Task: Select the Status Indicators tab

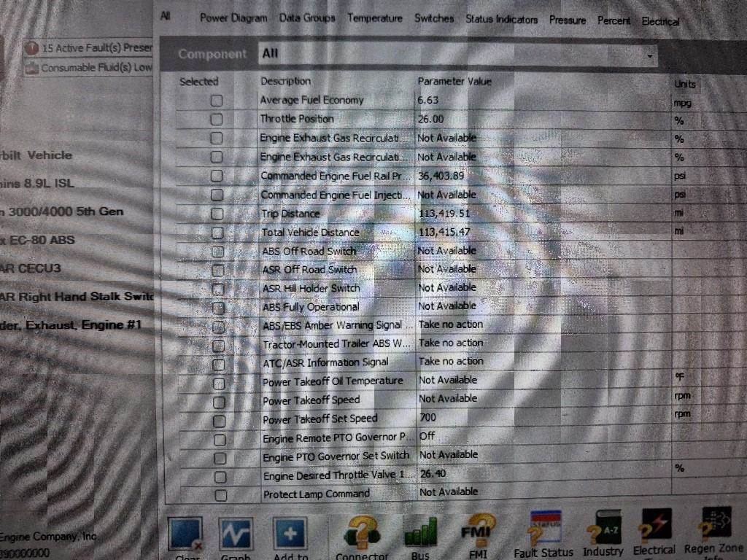Action: [x=501, y=19]
